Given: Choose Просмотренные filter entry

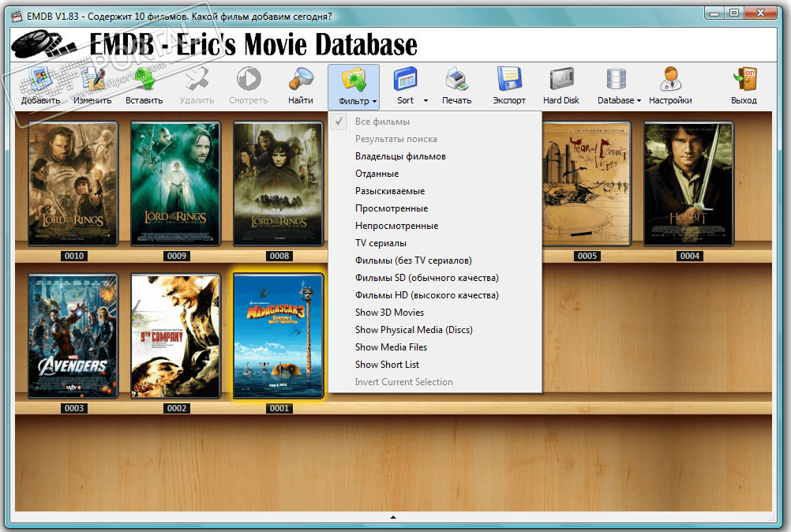Looking at the screenshot, I should pyautogui.click(x=435, y=208).
